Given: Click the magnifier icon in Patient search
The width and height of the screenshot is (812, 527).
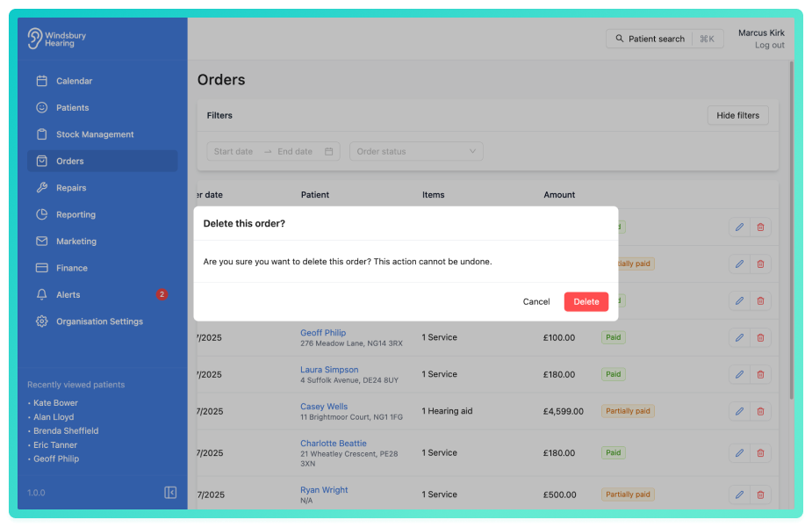Looking at the screenshot, I should tap(620, 39).
